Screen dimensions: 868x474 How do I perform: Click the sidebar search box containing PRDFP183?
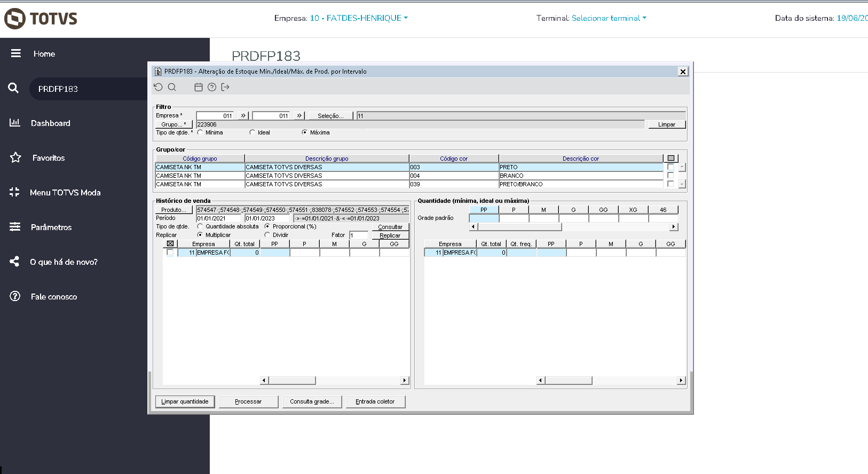[88, 89]
